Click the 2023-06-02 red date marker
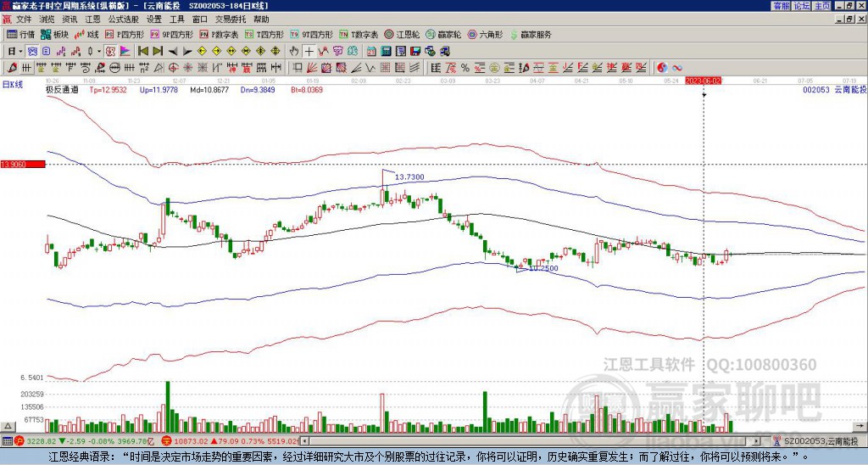The height and width of the screenshot is (465, 868). point(704,81)
